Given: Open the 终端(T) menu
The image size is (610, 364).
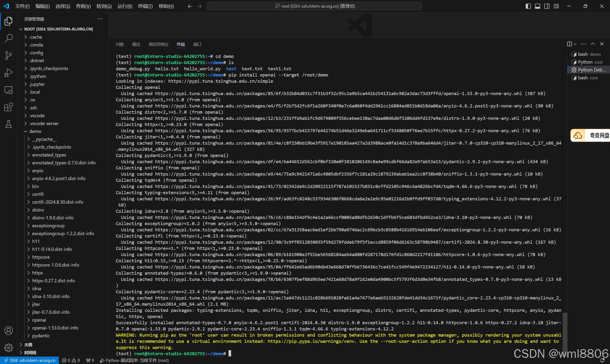Looking at the screenshot, I should click(x=145, y=6).
